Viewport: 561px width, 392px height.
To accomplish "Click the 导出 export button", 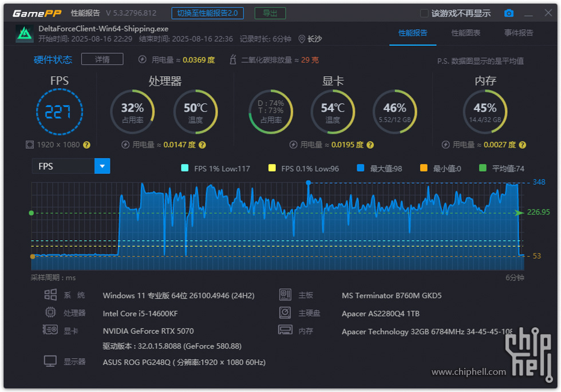I will [270, 13].
